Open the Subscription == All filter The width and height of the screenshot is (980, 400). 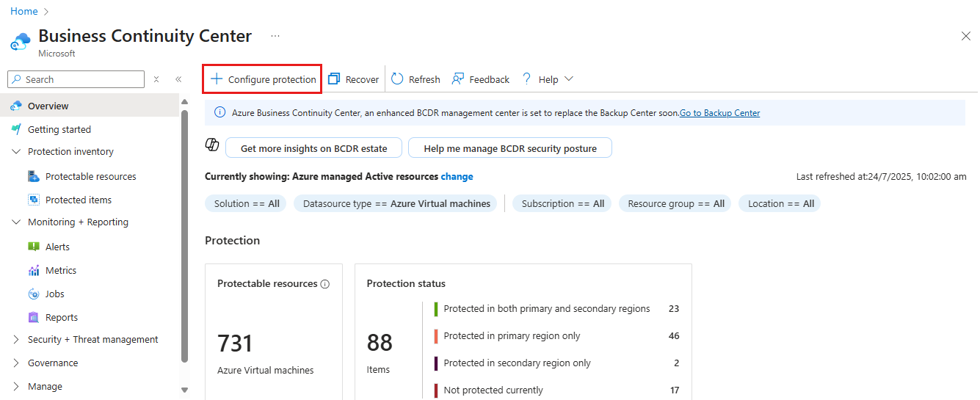click(563, 203)
